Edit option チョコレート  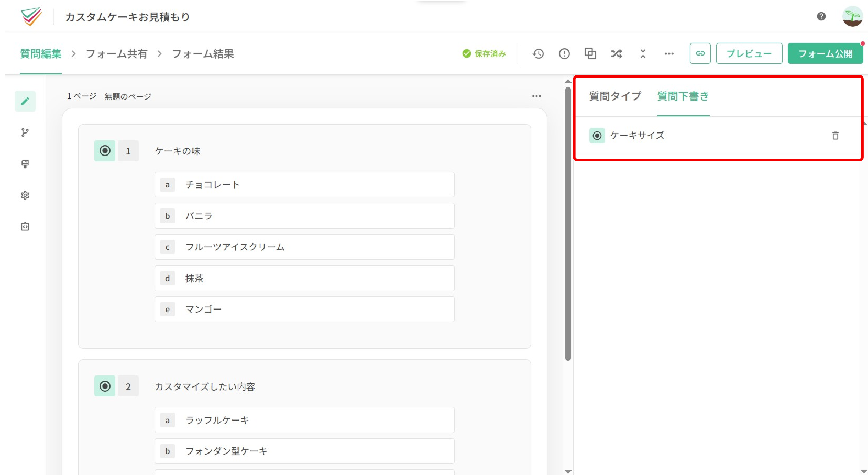click(304, 184)
